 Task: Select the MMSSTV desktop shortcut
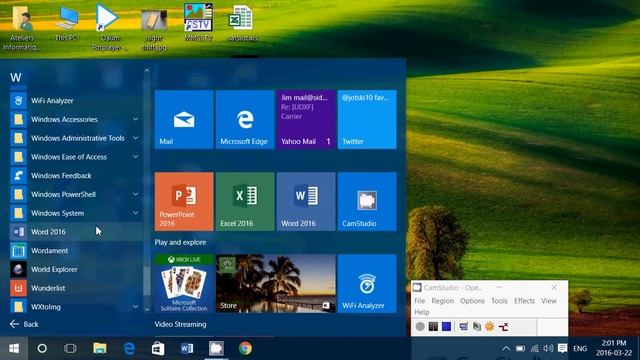pyautogui.click(x=198, y=22)
